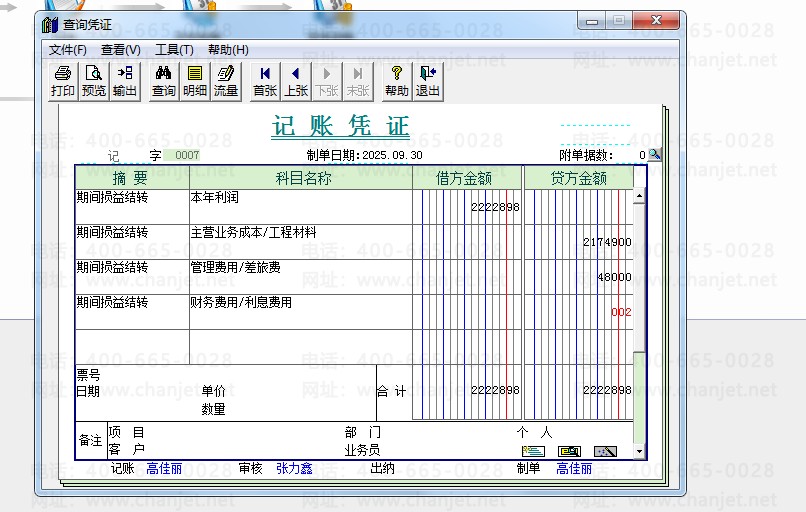The image size is (806, 512).
Task: Click the voucher list scroll down arrow
Action: click(639, 451)
